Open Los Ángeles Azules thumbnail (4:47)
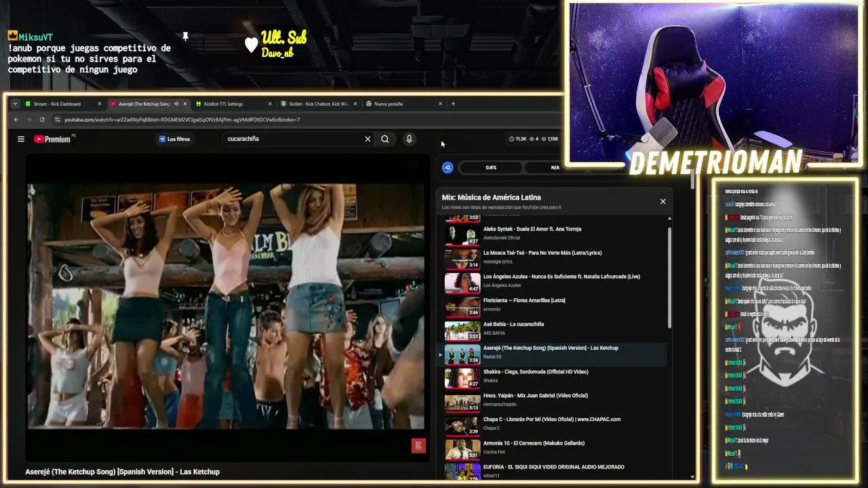 [x=462, y=283]
